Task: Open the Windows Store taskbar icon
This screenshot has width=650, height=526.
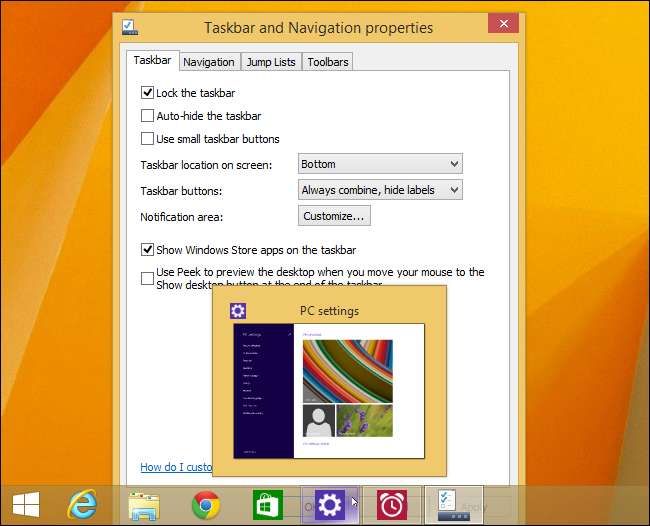Action: (268, 506)
